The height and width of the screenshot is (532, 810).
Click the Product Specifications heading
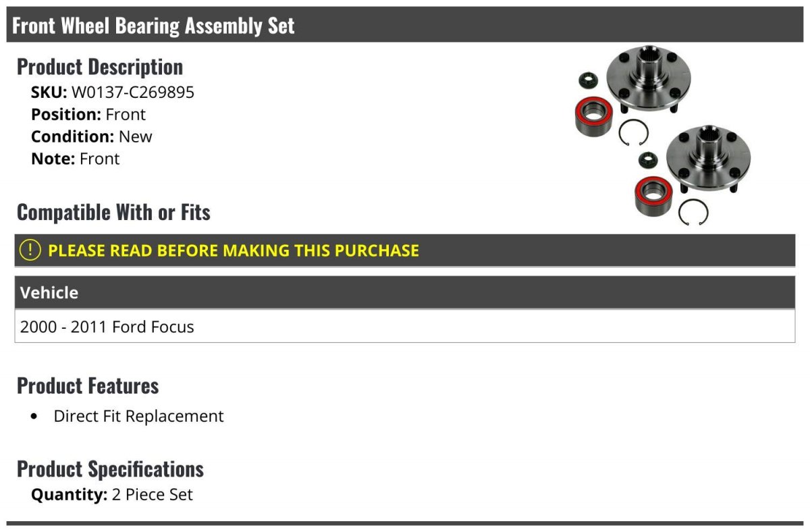click(110, 469)
